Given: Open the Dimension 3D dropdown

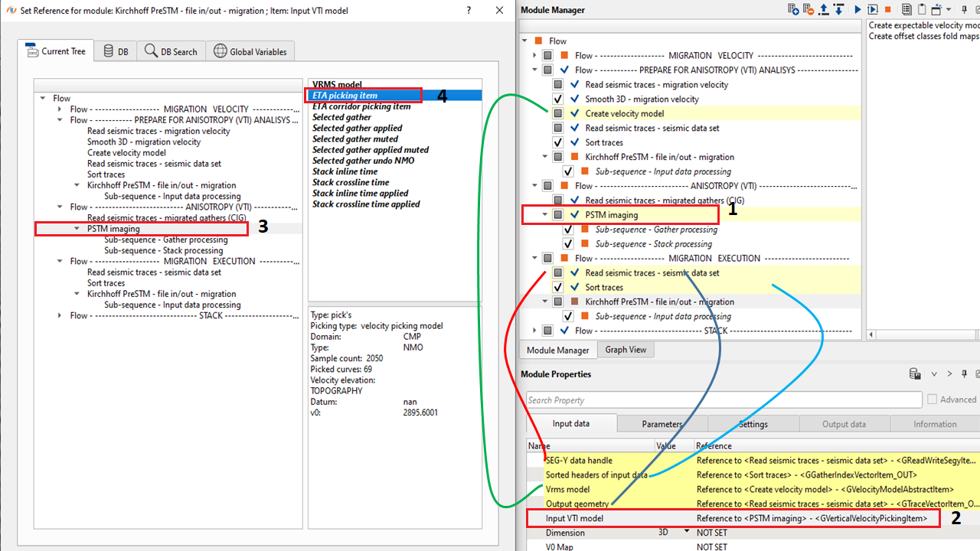Looking at the screenshot, I should [687, 532].
